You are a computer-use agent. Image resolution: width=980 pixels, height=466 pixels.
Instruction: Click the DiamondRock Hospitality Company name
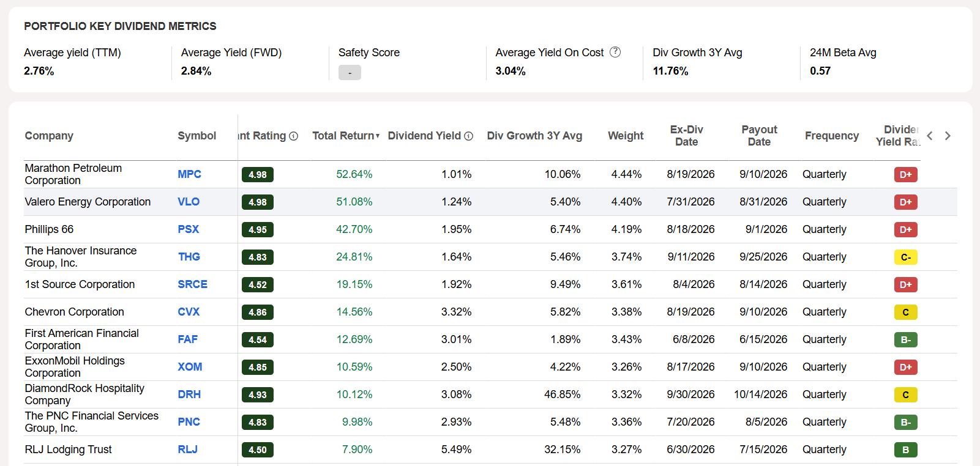[84, 394]
